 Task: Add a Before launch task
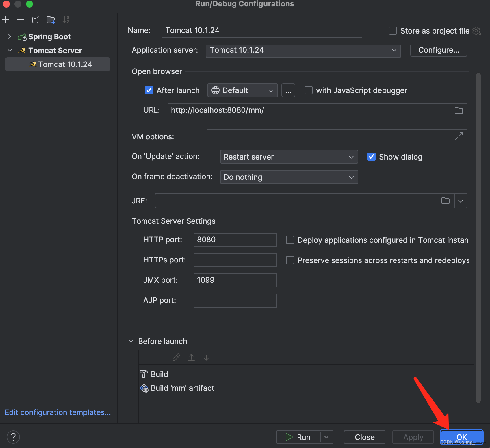click(146, 357)
